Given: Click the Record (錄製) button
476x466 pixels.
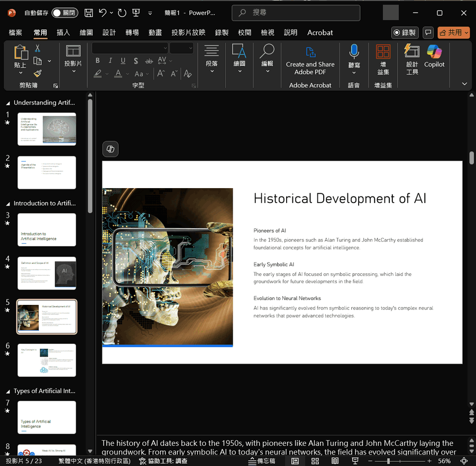Looking at the screenshot, I should point(405,33).
